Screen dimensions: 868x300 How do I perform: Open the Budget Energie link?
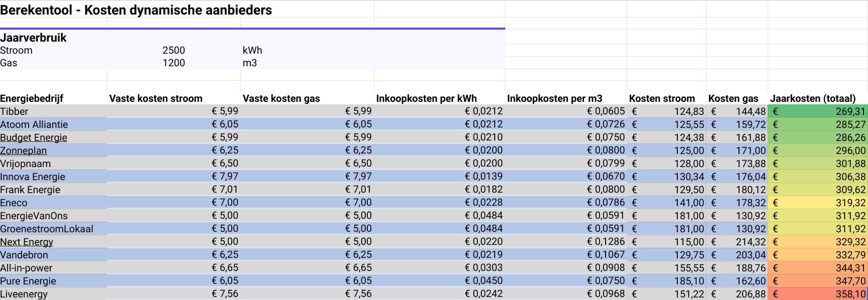pyautogui.click(x=34, y=137)
